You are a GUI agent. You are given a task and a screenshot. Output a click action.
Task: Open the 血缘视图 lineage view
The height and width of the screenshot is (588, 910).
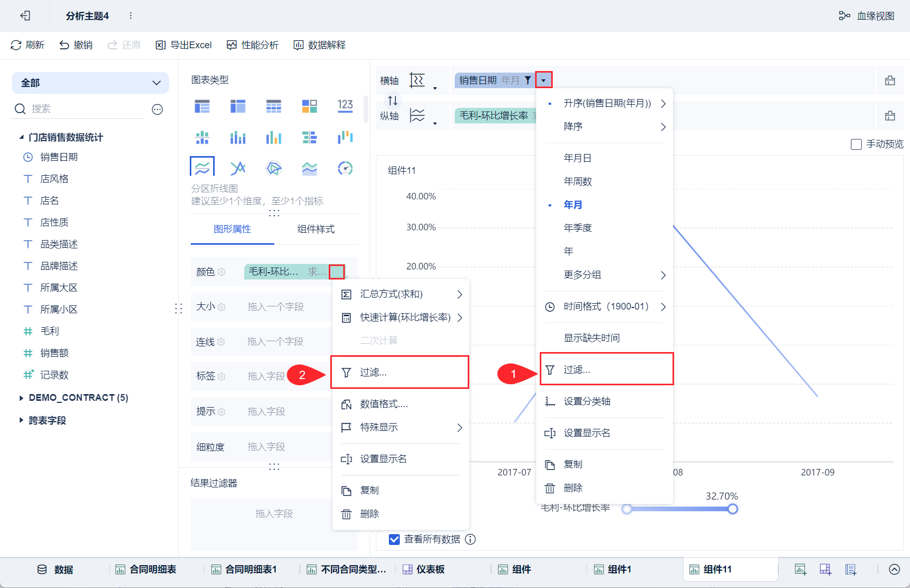(x=866, y=16)
